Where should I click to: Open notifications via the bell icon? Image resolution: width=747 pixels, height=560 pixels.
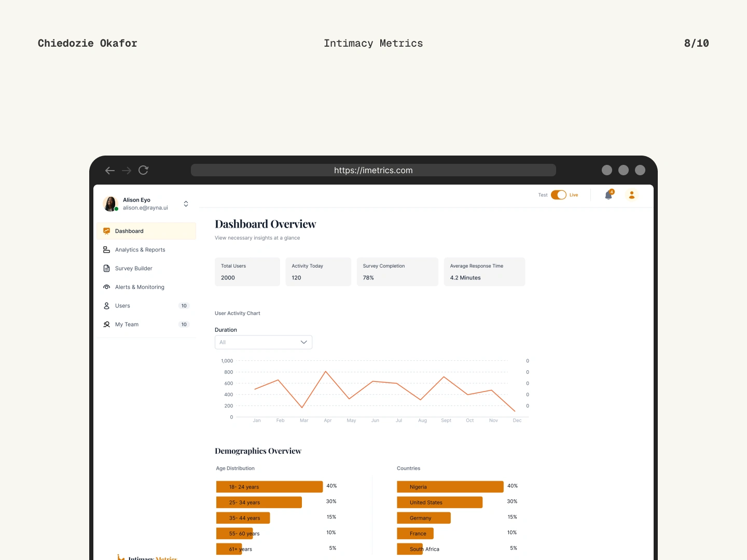point(608,195)
